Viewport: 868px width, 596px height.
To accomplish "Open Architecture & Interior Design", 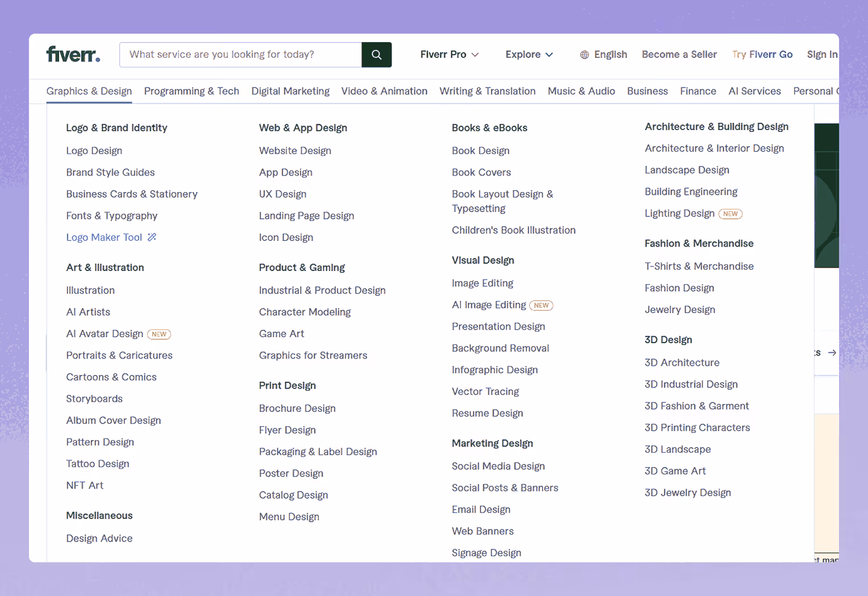I will [715, 148].
